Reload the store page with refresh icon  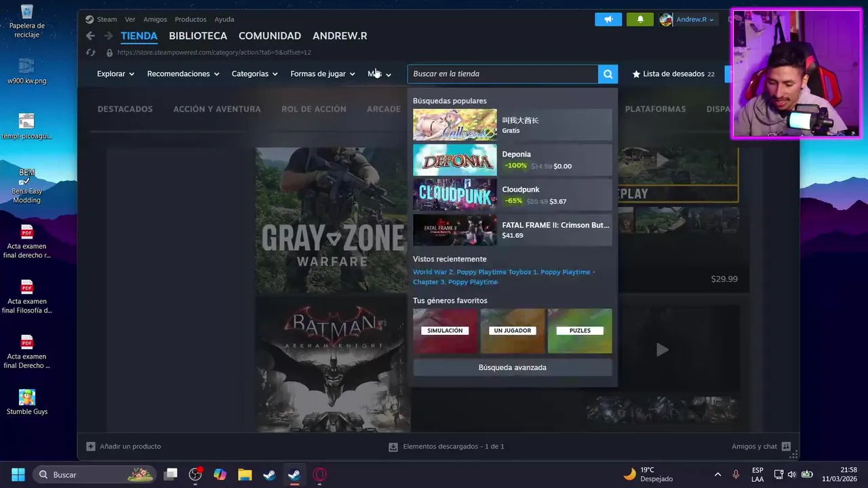coord(91,52)
